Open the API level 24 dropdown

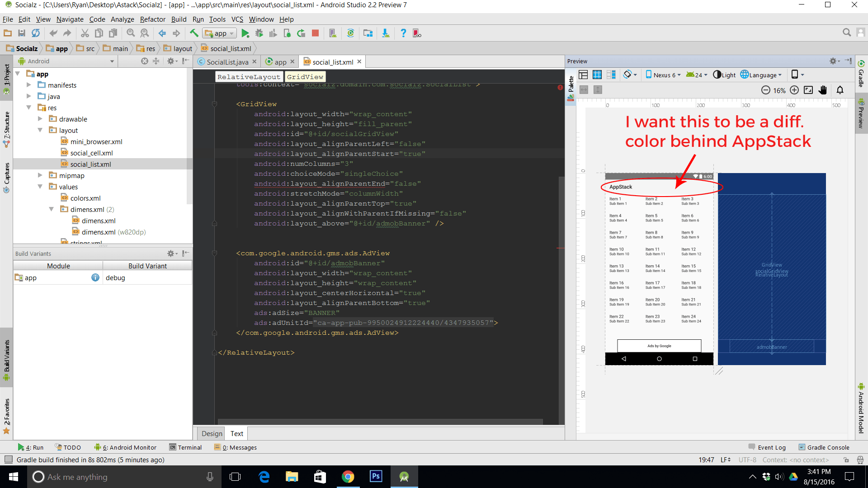click(696, 75)
